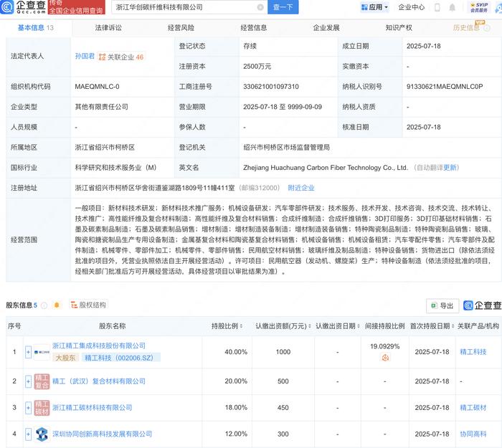Viewport: 502px width, 448px height.
Task: Open the 应用 dropdown menu
Action: [x=374, y=7]
